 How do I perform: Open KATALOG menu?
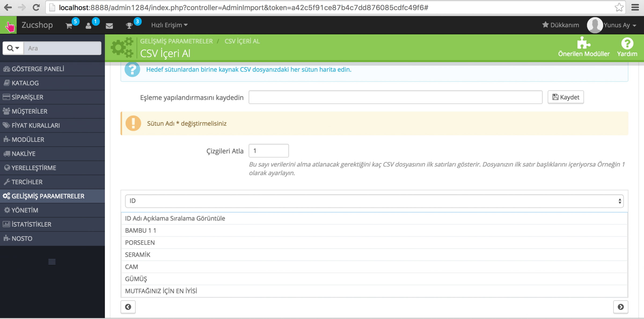pyautogui.click(x=52, y=83)
